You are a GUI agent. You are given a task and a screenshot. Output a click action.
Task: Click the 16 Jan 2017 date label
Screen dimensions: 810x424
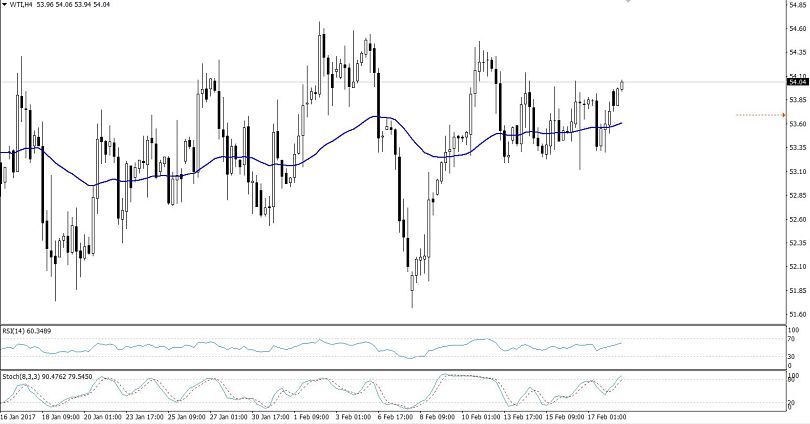point(16,417)
